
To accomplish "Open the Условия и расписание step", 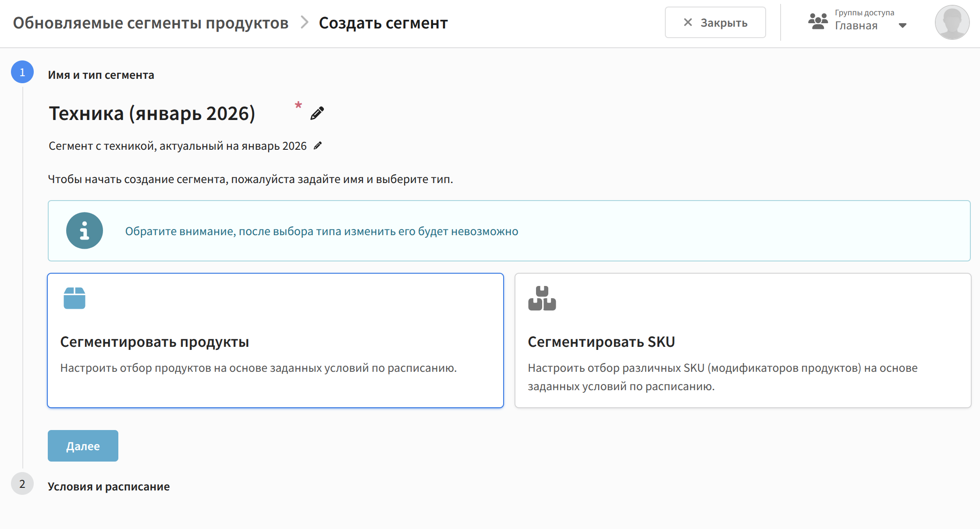I will pos(109,487).
